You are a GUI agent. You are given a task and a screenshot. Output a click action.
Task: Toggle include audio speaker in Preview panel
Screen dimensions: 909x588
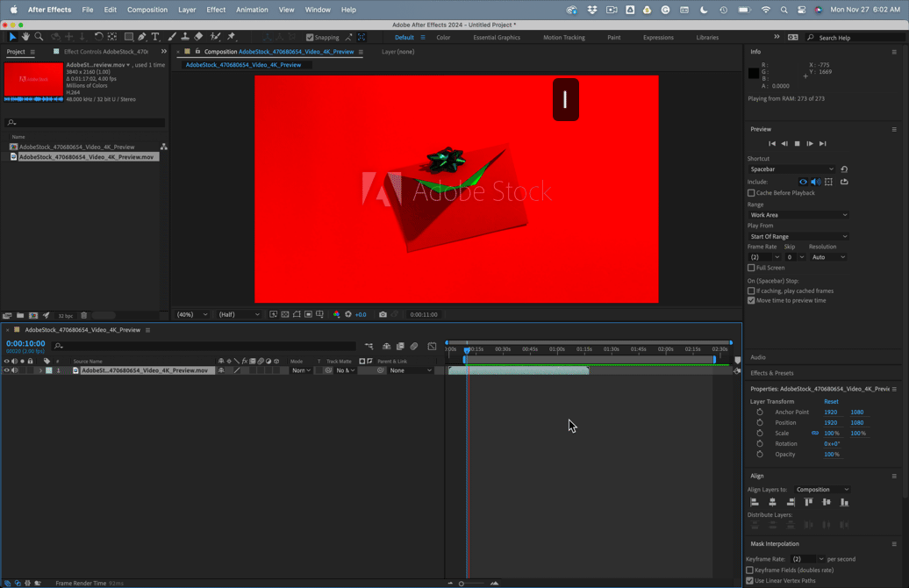tap(816, 182)
